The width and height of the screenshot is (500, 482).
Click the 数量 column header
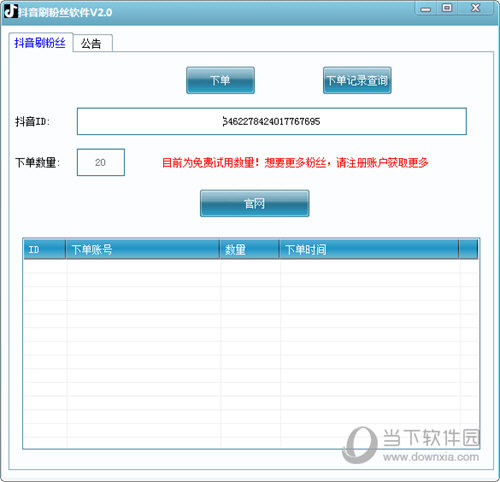(249, 249)
